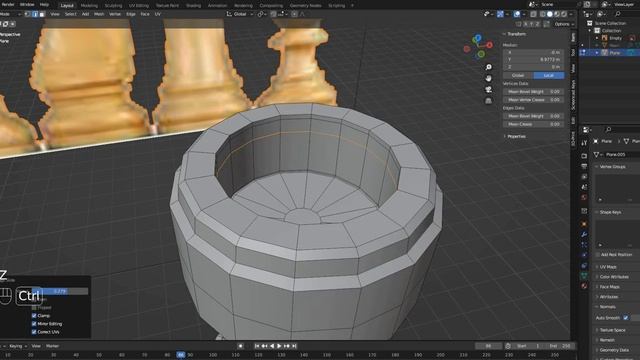Viewport: 640px width, 360px height.
Task: Set median transform to Local
Action: pyautogui.click(x=549, y=75)
